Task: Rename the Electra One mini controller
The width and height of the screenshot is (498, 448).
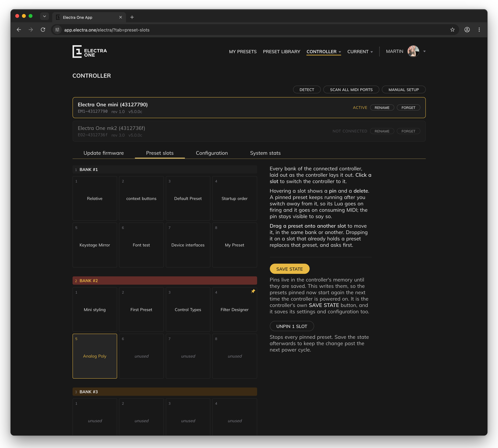Action: pyautogui.click(x=382, y=108)
